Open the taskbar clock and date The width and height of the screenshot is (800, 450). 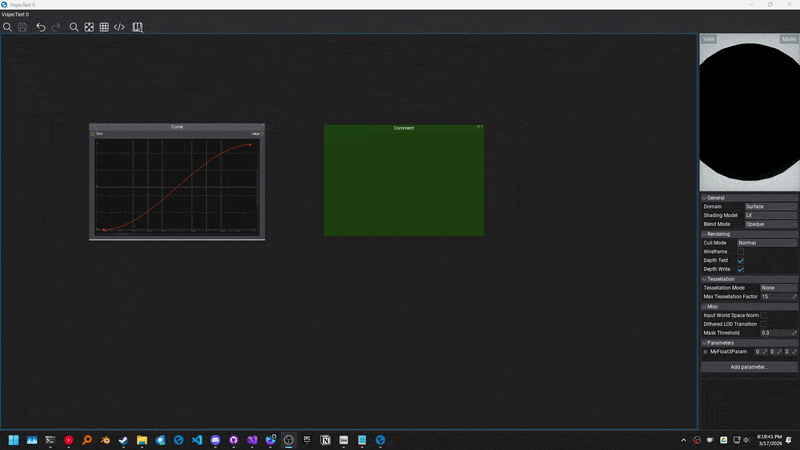tap(769, 440)
